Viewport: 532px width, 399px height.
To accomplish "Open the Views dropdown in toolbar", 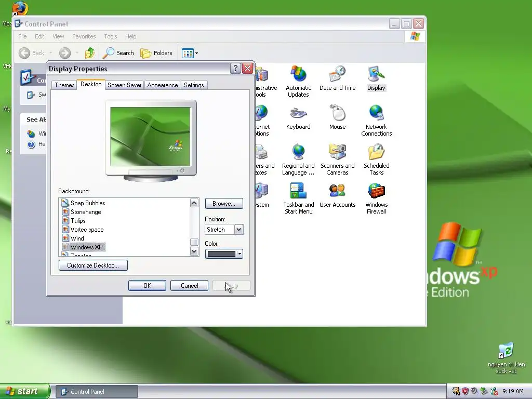I will pos(190,53).
